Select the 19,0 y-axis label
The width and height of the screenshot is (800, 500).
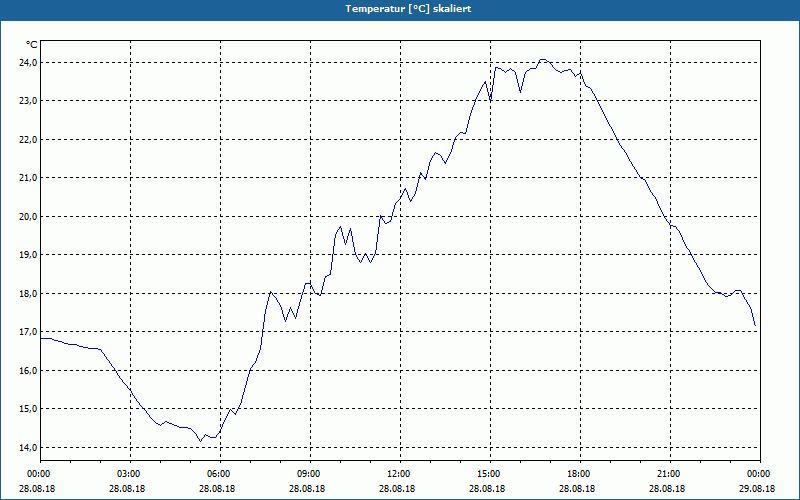29,255
